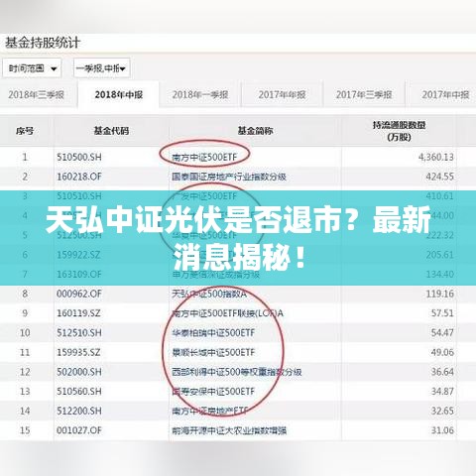Switch to the 2018年一季报 tab
Viewport: 476px width, 476px height.
coord(200,95)
